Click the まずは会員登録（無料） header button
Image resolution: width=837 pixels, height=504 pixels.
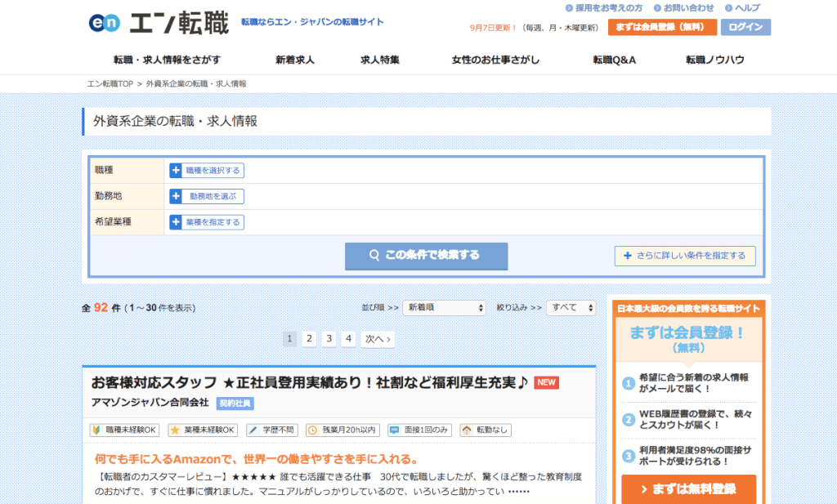pyautogui.click(x=662, y=27)
